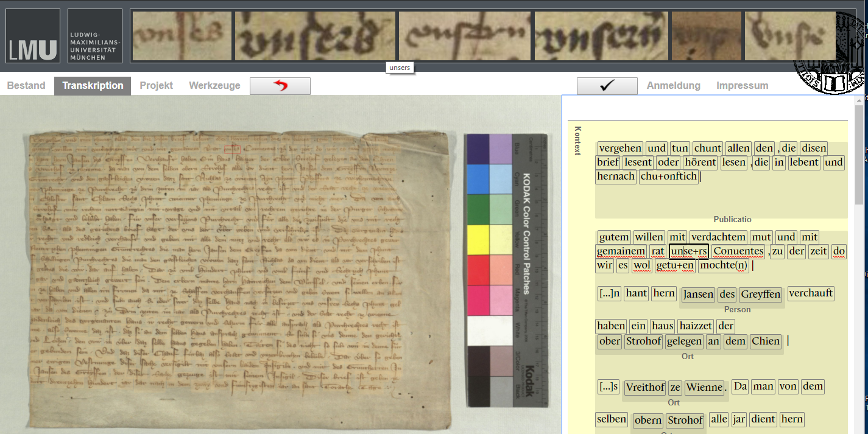Select the first word-image thumbnail in strip
The width and height of the screenshot is (868, 434).
click(182, 36)
